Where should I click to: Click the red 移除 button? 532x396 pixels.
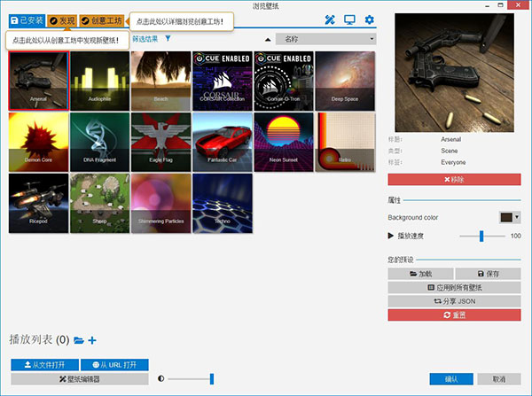[x=454, y=179]
